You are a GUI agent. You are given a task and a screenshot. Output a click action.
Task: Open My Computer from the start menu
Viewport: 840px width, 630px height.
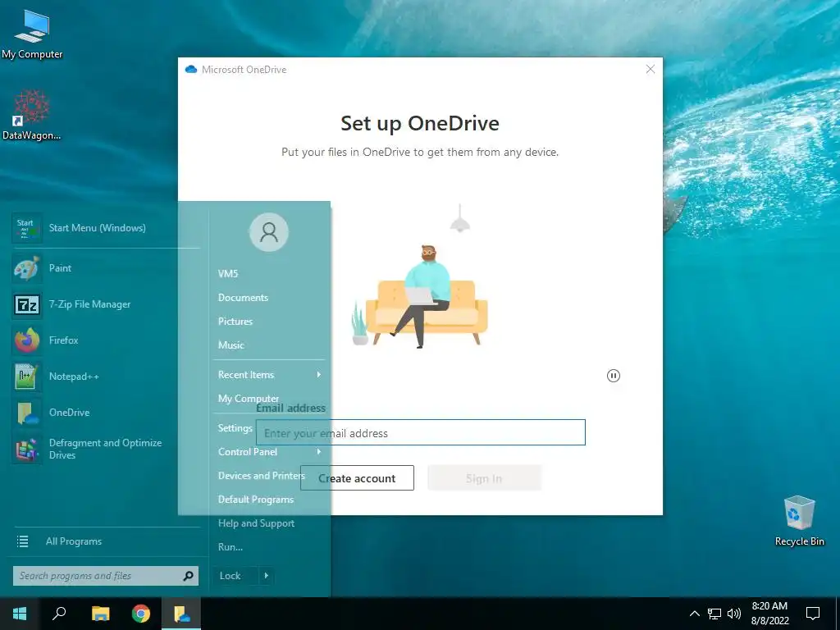[x=249, y=399]
